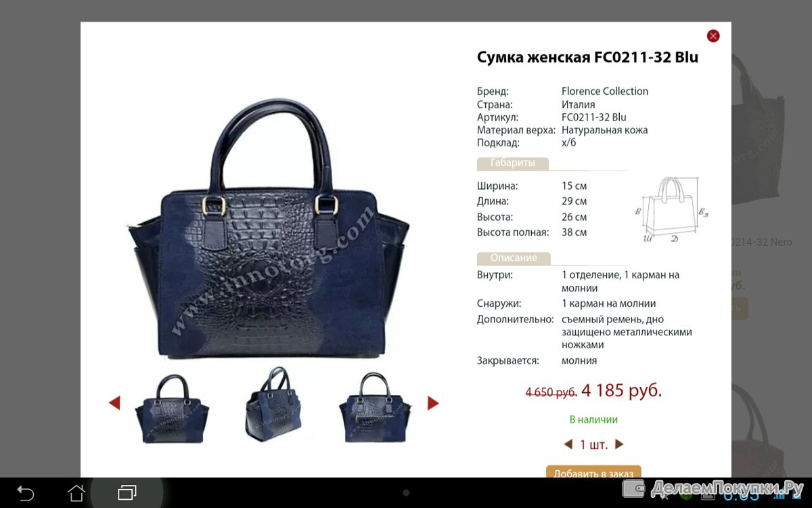Click the 4 185 руб. price

(621, 391)
